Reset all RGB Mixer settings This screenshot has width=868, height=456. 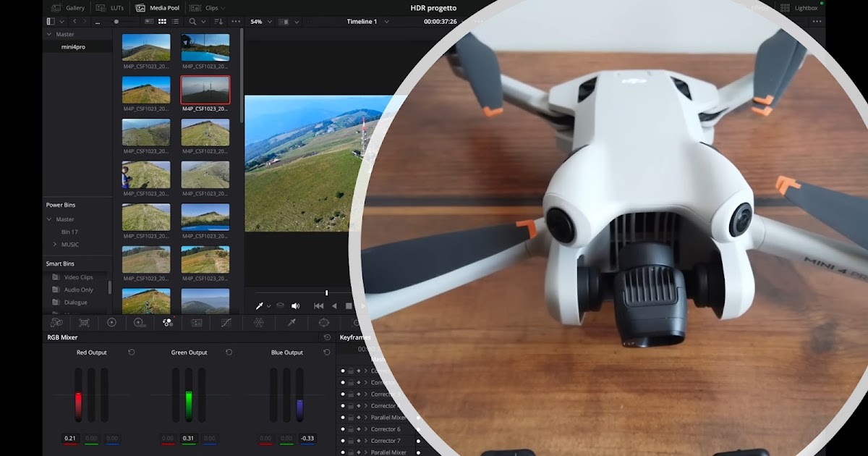tap(327, 337)
